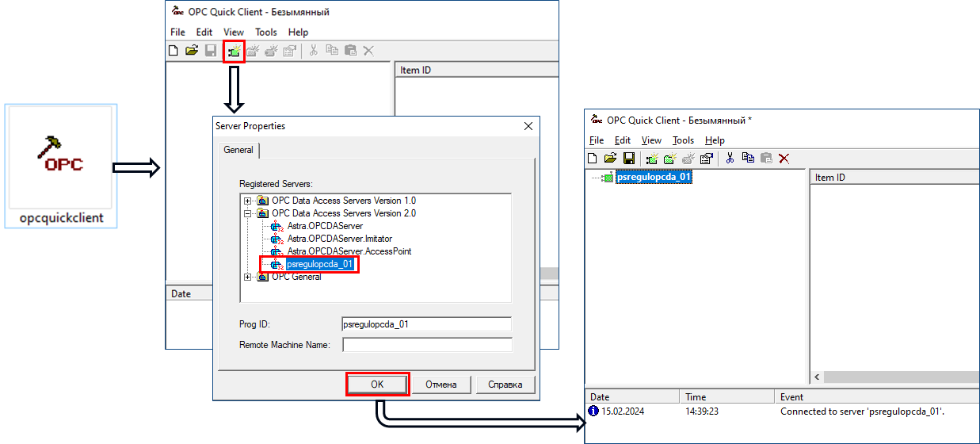Image resolution: width=980 pixels, height=444 pixels.
Task: Click the red Delete X in the connected window toolbar
Action: (x=784, y=159)
